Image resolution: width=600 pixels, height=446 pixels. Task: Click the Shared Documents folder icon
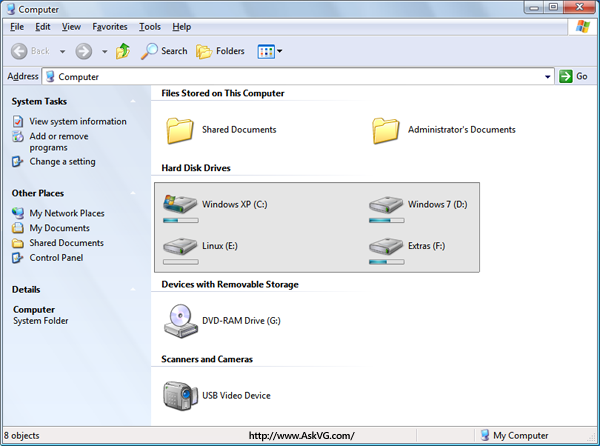[x=179, y=130]
